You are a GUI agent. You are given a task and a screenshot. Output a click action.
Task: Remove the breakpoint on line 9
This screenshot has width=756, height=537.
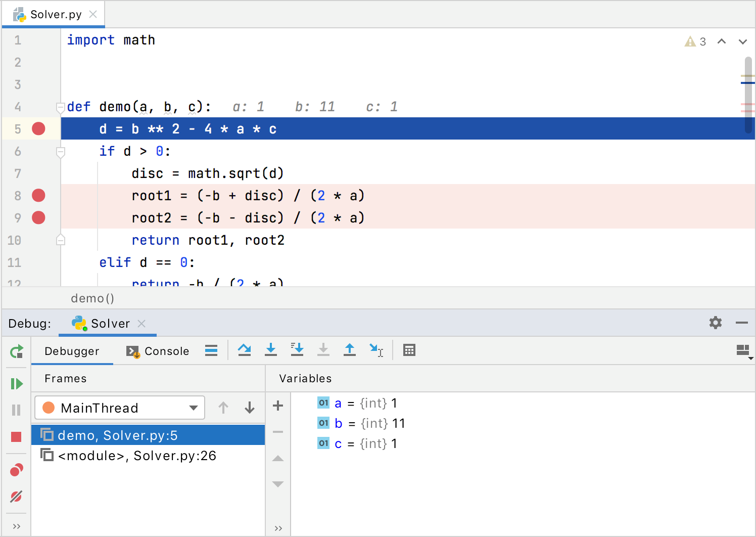38,217
